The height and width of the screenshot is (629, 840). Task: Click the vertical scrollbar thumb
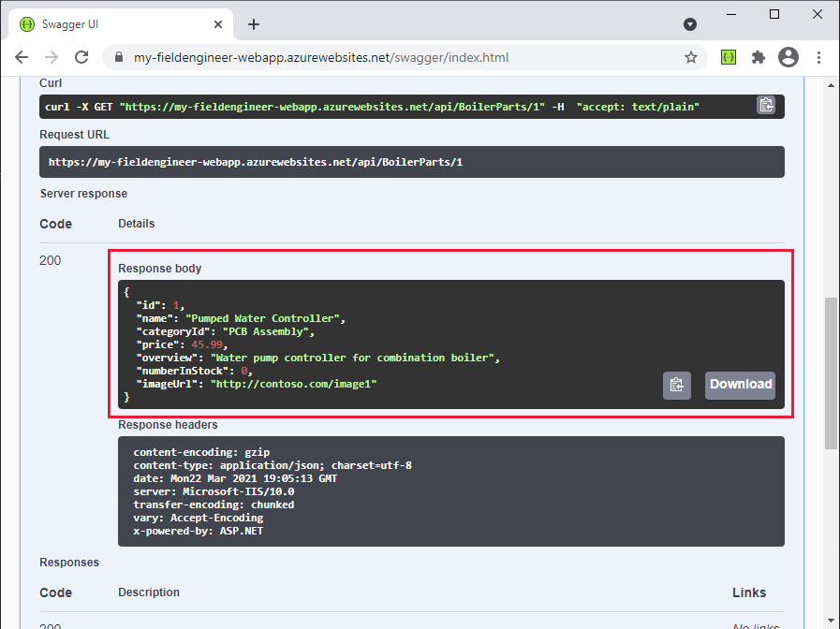[831, 373]
